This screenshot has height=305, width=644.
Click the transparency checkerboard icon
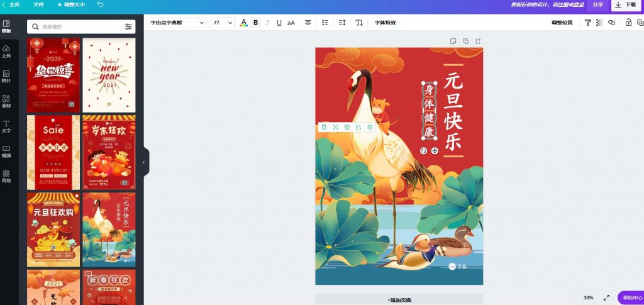pyautogui.click(x=599, y=23)
